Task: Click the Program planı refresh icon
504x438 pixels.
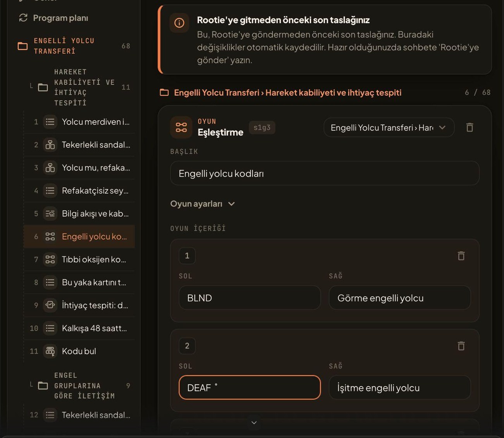Action: pos(23,18)
